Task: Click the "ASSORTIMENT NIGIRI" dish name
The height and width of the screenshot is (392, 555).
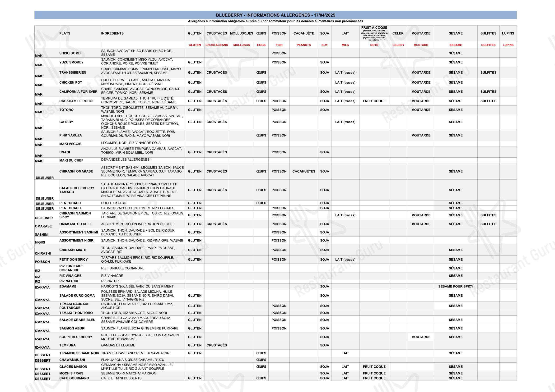Action: click(77, 241)
